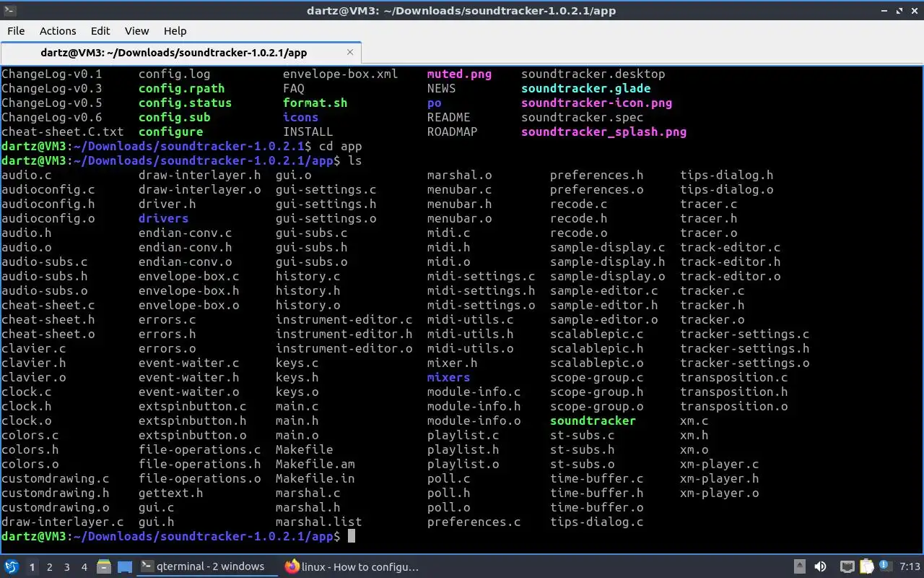Click the 'ROADMAP' file name
Screen dimensions: 924x578
point(453,131)
